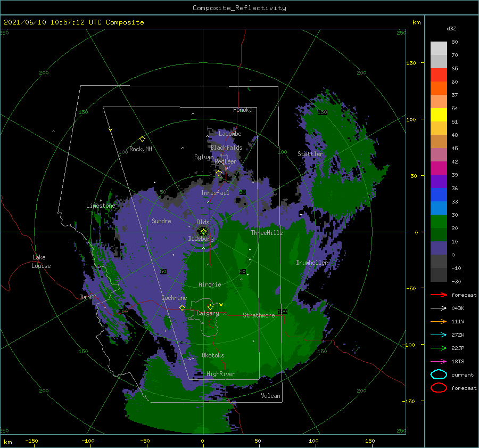The image size is (479, 448).
Task: Click the red forecast arrow in legend
Action: (x=439, y=295)
